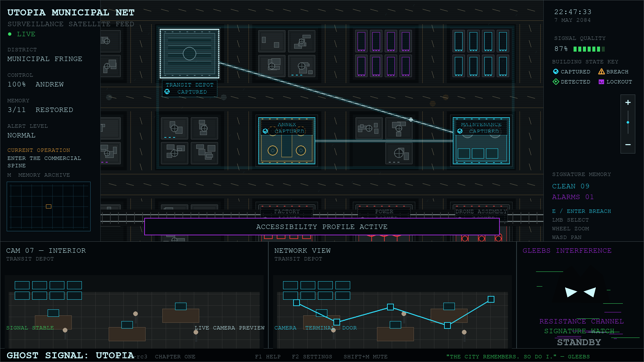This screenshot has width=644, height=362.
Task: Open F2 Settings
Action: pyautogui.click(x=312, y=357)
